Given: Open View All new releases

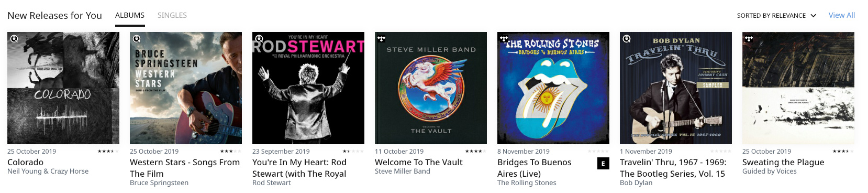Looking at the screenshot, I should click(x=842, y=15).
